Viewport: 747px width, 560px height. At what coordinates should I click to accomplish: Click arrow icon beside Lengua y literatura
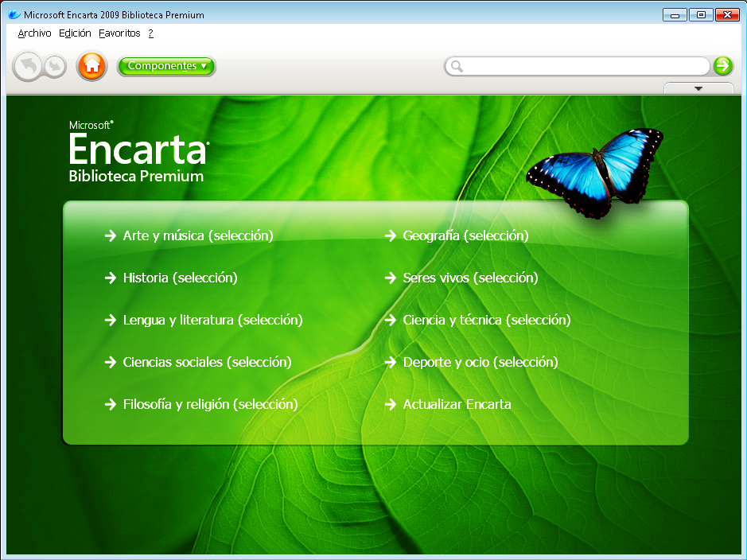111,320
